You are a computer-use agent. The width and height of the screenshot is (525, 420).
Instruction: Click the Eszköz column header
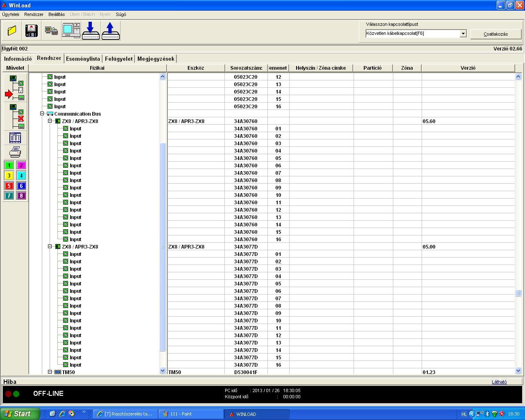tap(196, 68)
